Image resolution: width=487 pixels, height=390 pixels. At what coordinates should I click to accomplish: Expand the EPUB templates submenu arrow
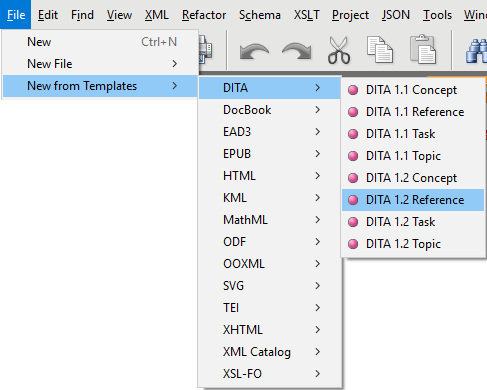coord(318,154)
